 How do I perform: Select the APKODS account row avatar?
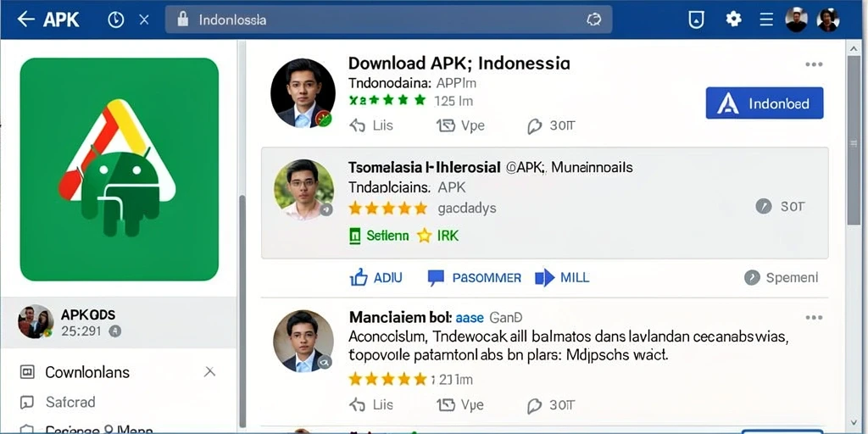pos(36,321)
